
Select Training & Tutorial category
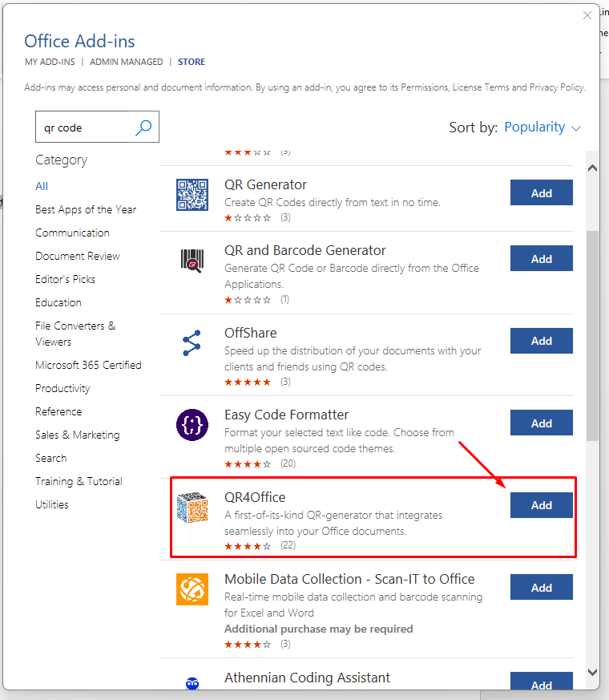click(79, 481)
